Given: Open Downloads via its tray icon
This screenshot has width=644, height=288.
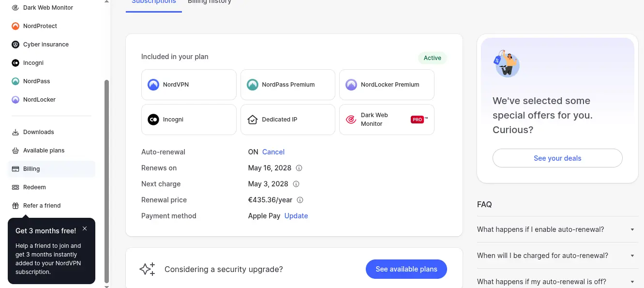Looking at the screenshot, I should coord(15,132).
